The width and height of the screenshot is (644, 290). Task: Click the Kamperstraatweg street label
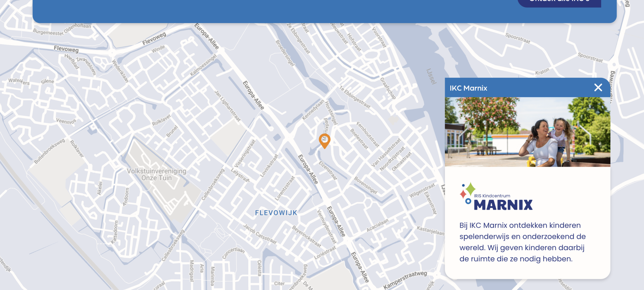405,280
